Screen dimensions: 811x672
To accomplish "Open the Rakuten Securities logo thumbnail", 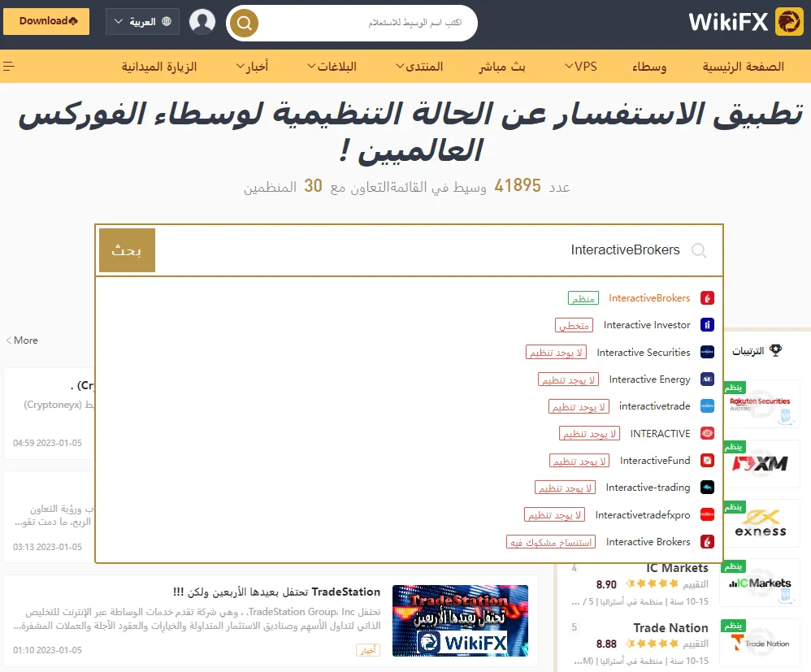I will [760, 405].
